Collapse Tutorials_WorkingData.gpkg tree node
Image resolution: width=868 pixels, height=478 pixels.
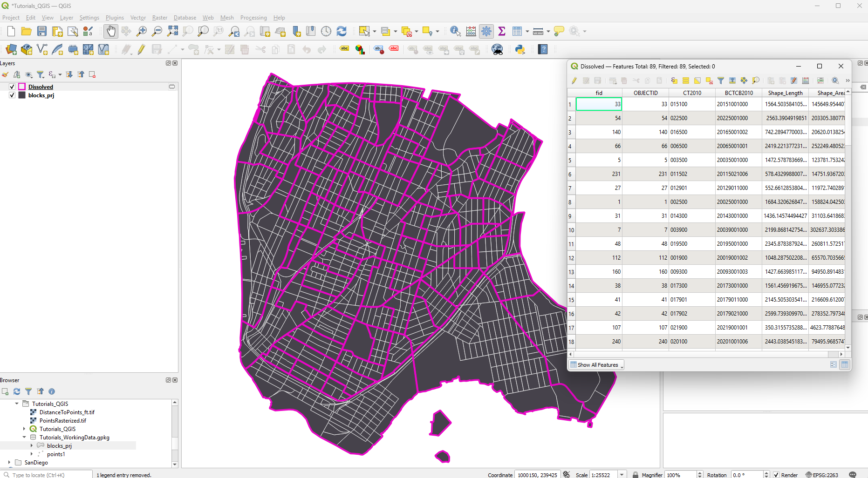coord(24,437)
